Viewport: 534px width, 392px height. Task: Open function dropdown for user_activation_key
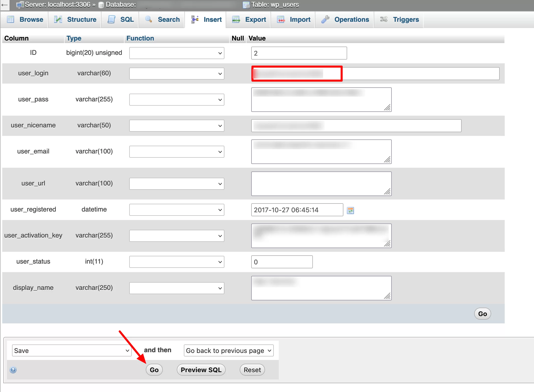point(177,236)
